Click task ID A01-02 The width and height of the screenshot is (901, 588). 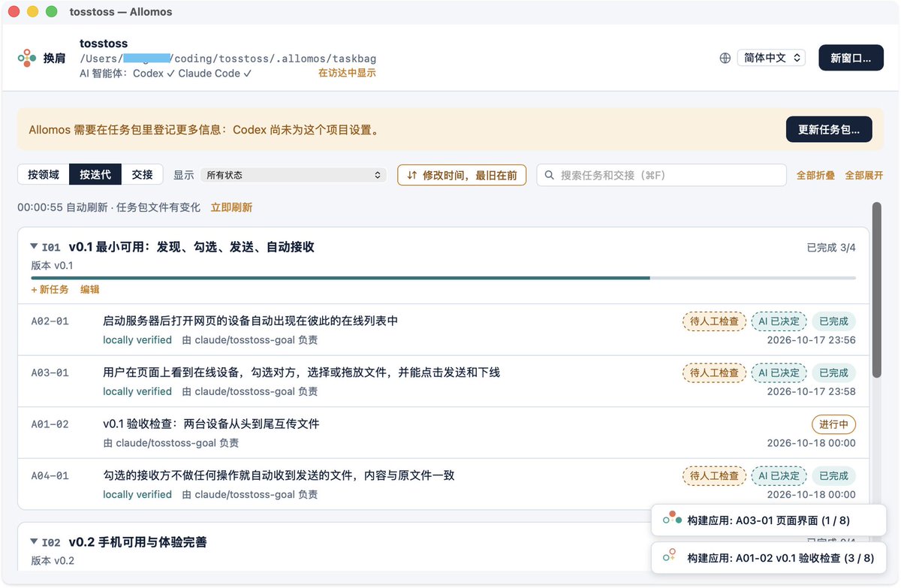[50, 424]
